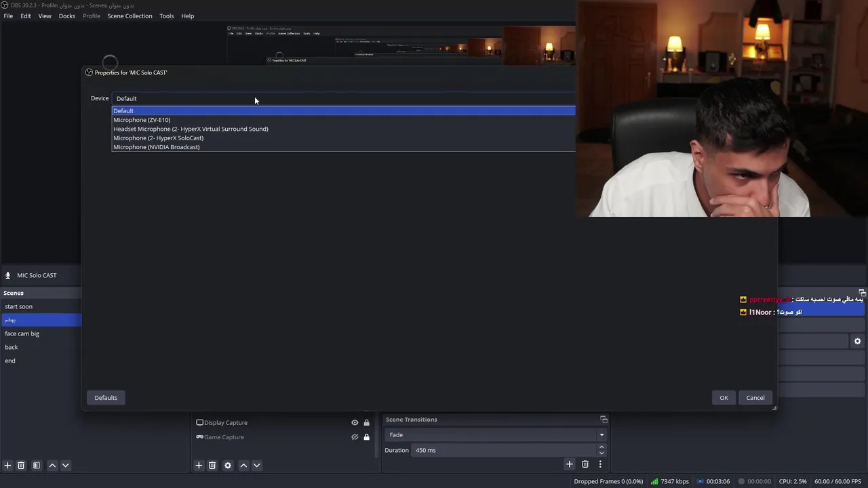The height and width of the screenshot is (488, 868).
Task: Undock the panel behind the chat overlay
Action: tap(862, 293)
